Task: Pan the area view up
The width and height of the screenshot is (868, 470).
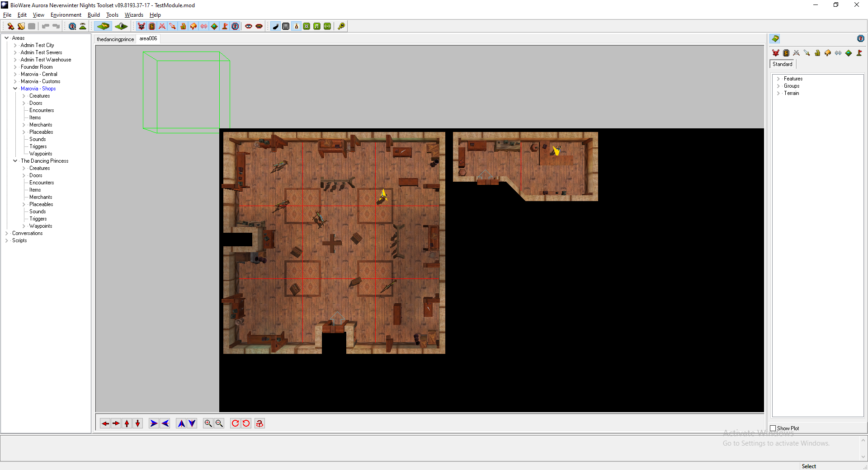Action: pyautogui.click(x=127, y=423)
